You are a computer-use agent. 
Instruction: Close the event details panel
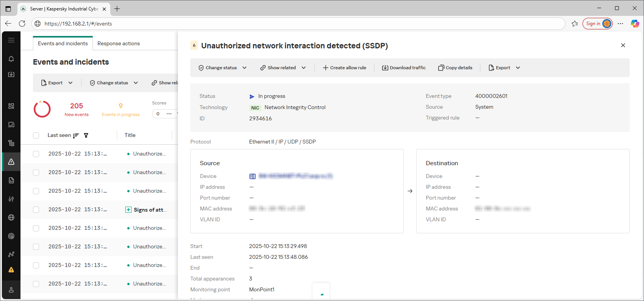point(623,45)
